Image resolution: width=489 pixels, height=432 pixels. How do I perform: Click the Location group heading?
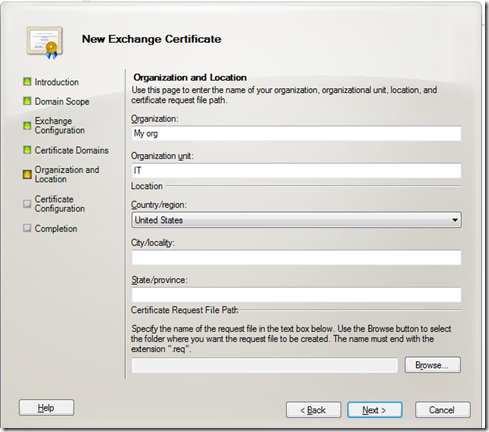coord(147,186)
